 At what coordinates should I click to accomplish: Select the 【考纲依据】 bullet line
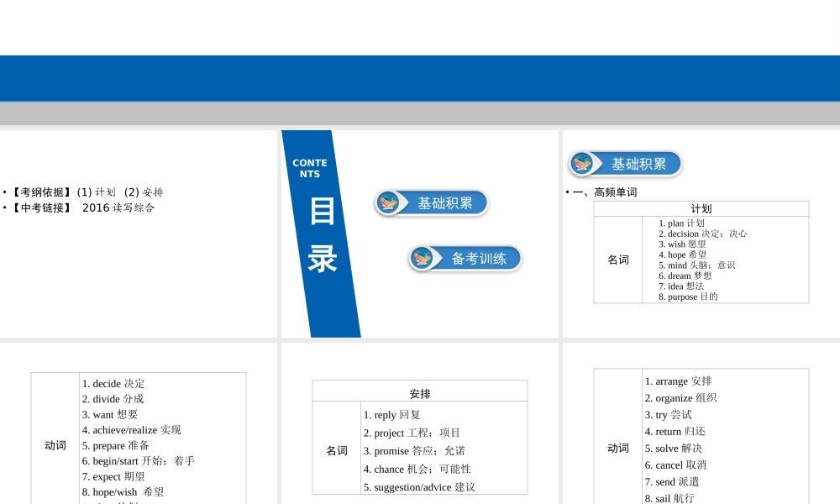(x=87, y=192)
